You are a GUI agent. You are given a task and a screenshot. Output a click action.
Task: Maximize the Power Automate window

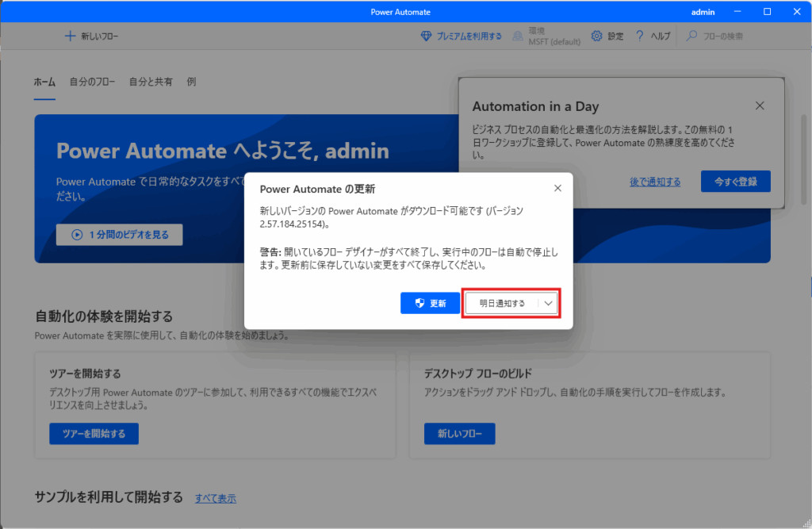[768, 11]
